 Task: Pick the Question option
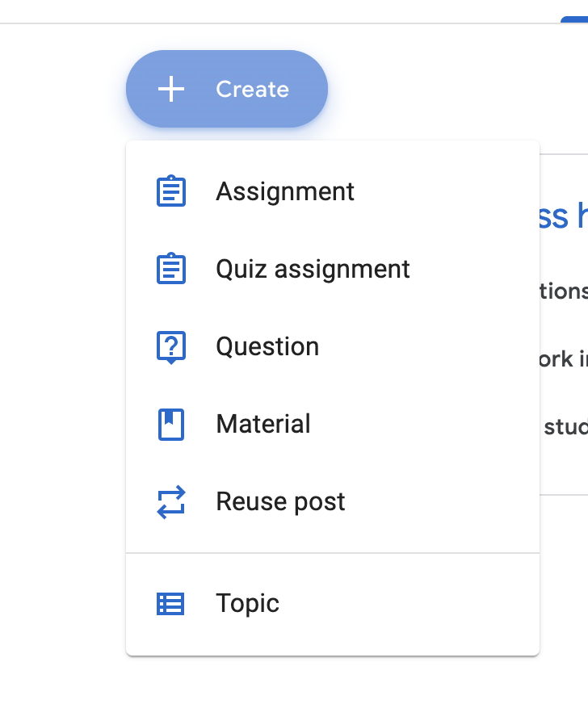[267, 347]
